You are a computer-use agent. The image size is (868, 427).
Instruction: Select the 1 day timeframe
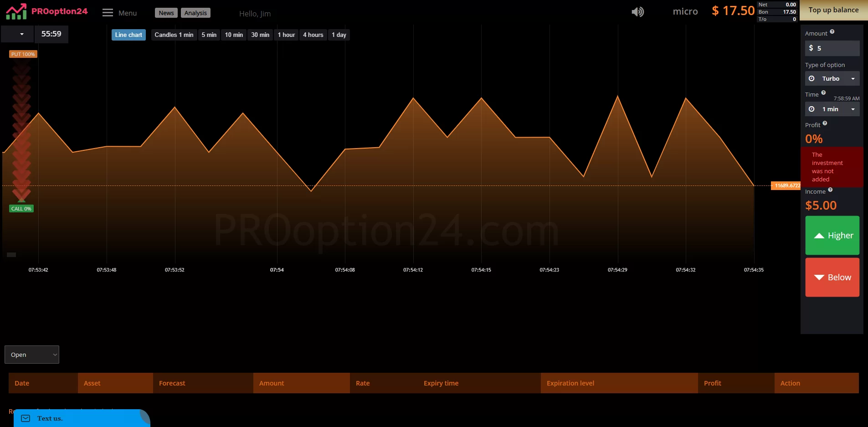(x=339, y=35)
